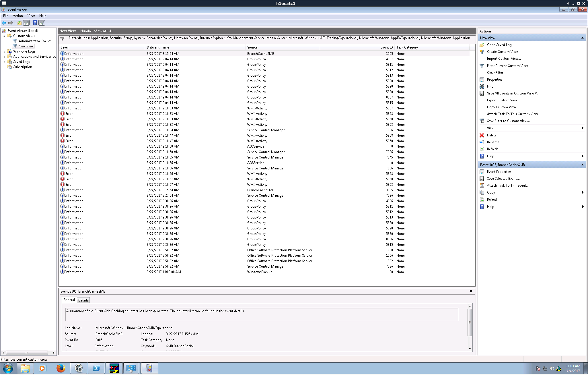Click the console tree horizontal scrollbar thumb
The image size is (588, 375).
point(27,353)
